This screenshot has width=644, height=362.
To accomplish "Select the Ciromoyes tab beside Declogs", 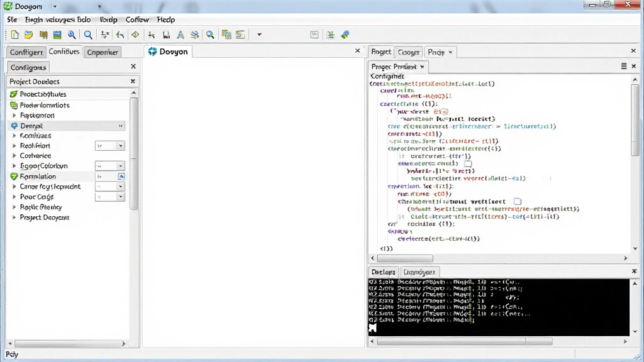I will pyautogui.click(x=419, y=271).
